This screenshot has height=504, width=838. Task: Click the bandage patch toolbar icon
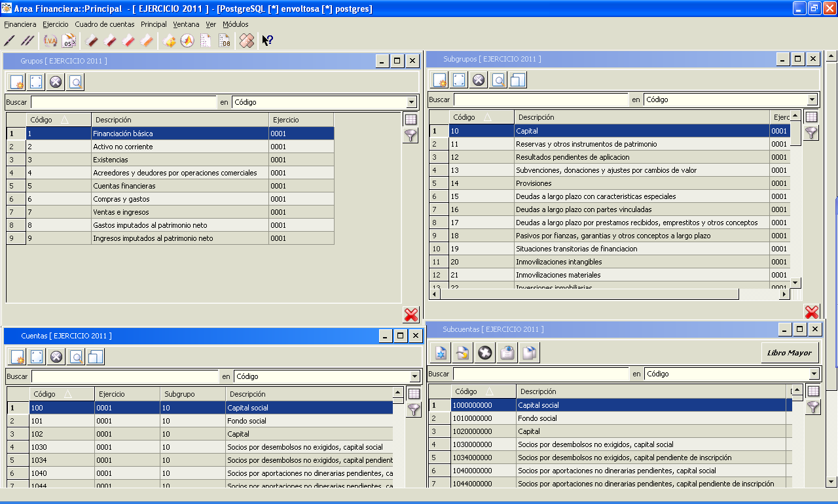247,41
